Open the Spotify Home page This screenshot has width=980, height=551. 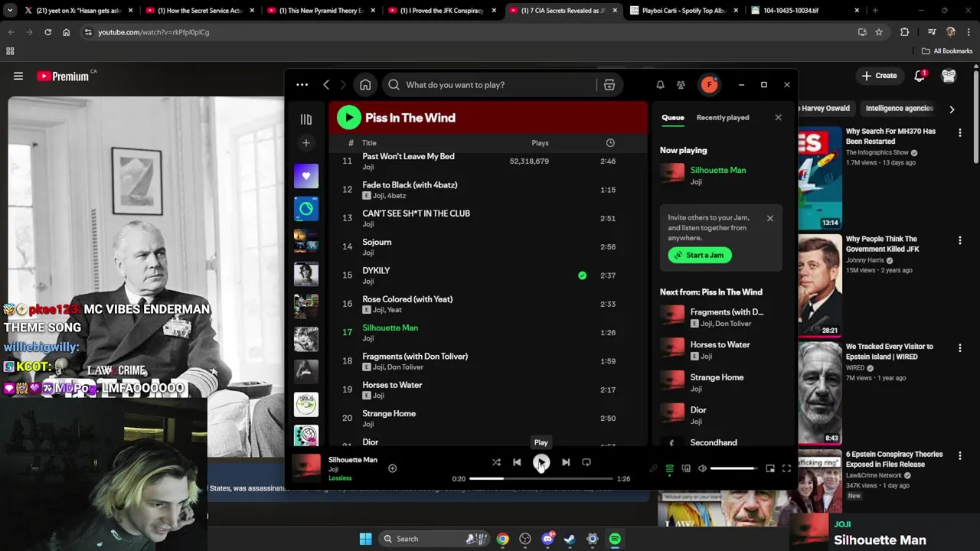tap(365, 85)
